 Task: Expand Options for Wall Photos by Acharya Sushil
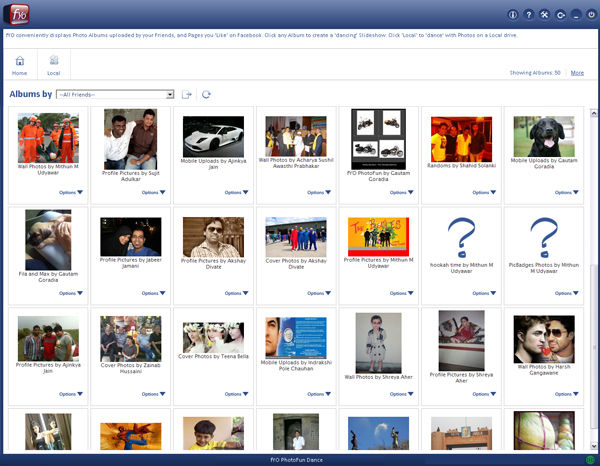(x=319, y=192)
